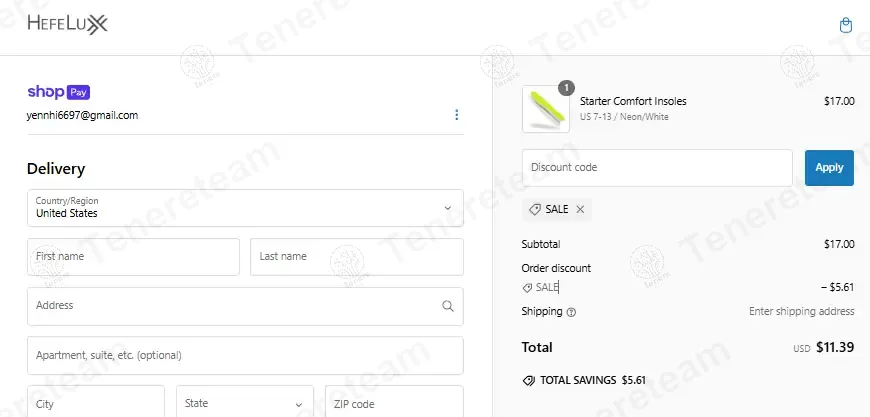Click the yennhi6697@gmail.com email text
This screenshot has width=870, height=417.
(x=82, y=115)
